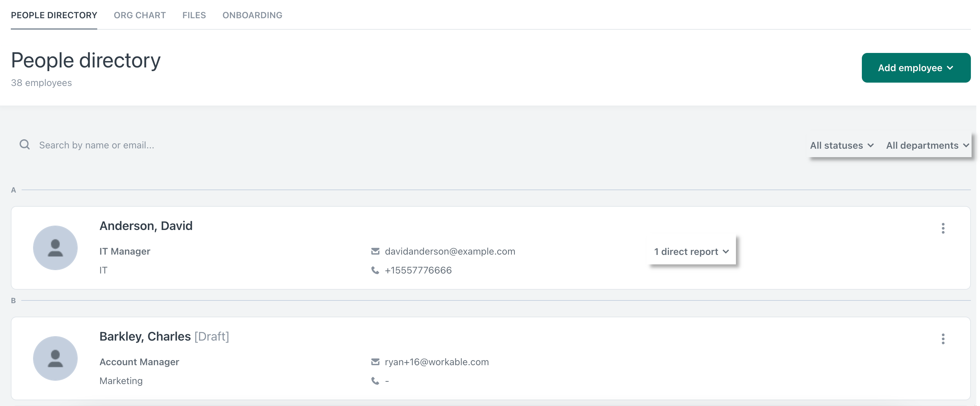980x406 pixels.
Task: Click the envelope icon beside davidanderson@example.com
Action: tap(375, 251)
